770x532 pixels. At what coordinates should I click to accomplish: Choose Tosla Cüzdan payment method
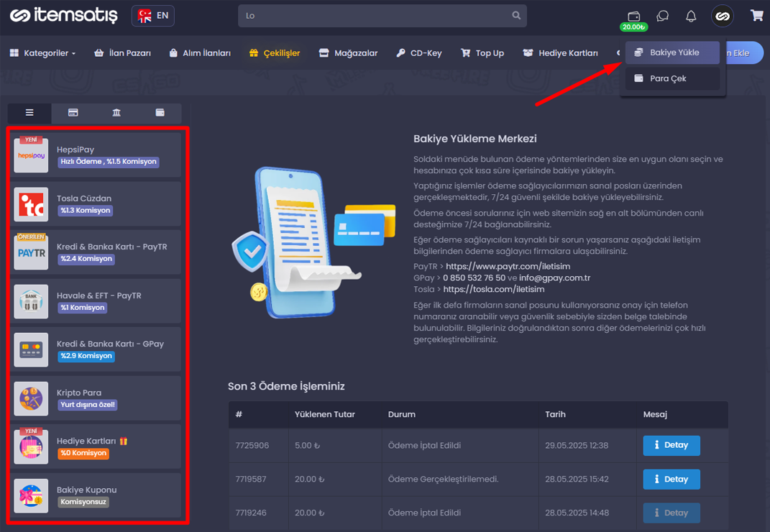pos(96,204)
